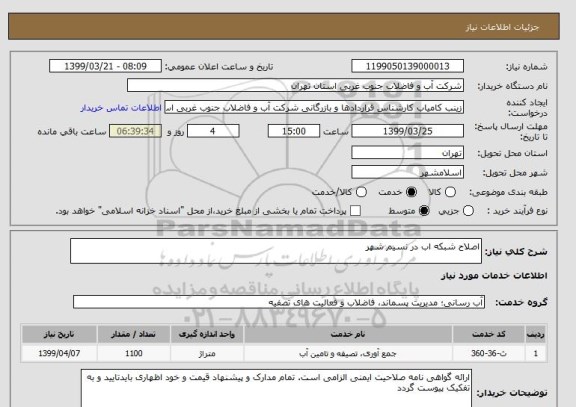Screen dimensions: 576x407
Task: Click the header title جزئیات اطلاعات نیاز
Action: tap(502, 28)
